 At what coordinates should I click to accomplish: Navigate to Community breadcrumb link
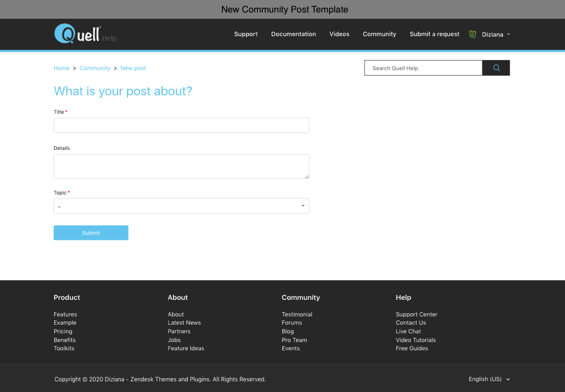(x=95, y=68)
